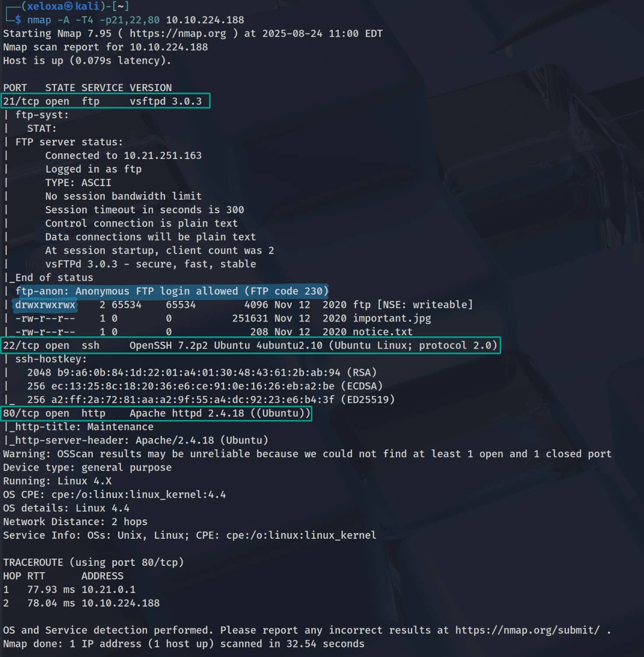Click the highlighted 80/tcp open http line
This screenshot has height=657, width=644.
pyautogui.click(x=156, y=413)
